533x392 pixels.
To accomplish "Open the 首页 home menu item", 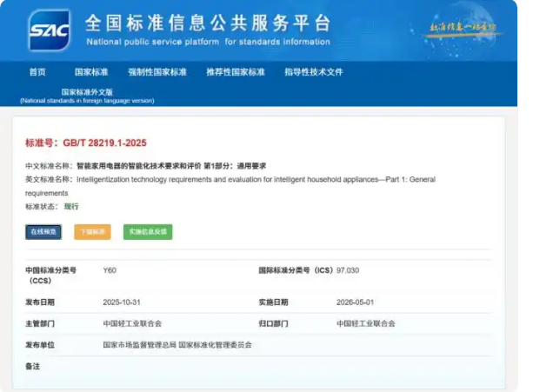I will (37, 72).
